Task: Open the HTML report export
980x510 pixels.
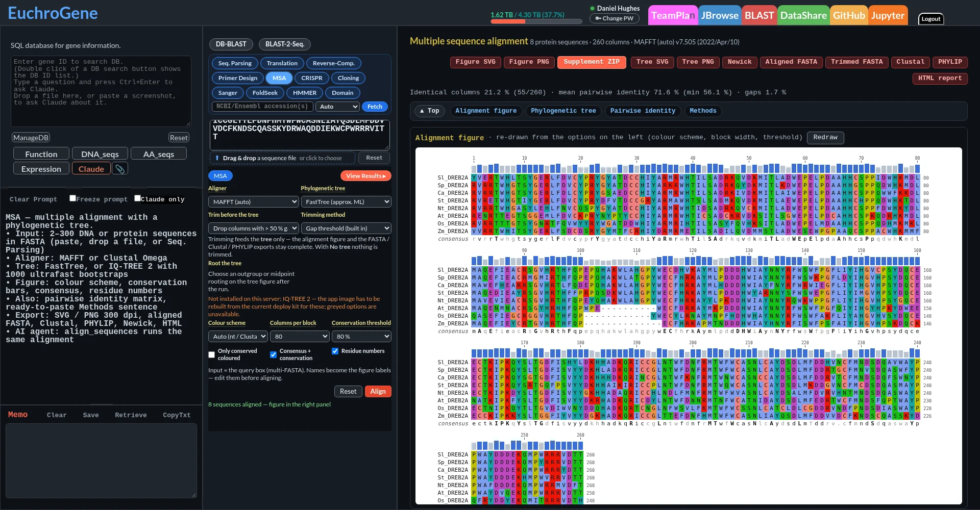Action: point(940,79)
